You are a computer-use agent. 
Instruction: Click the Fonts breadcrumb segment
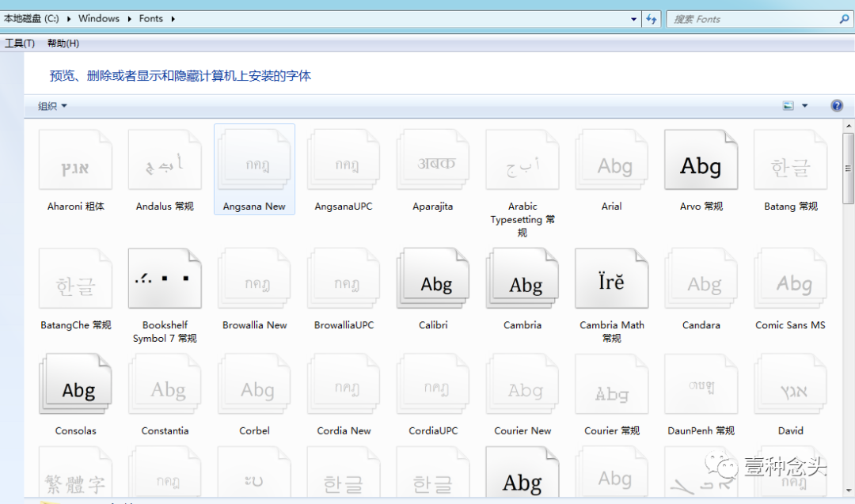(151, 18)
